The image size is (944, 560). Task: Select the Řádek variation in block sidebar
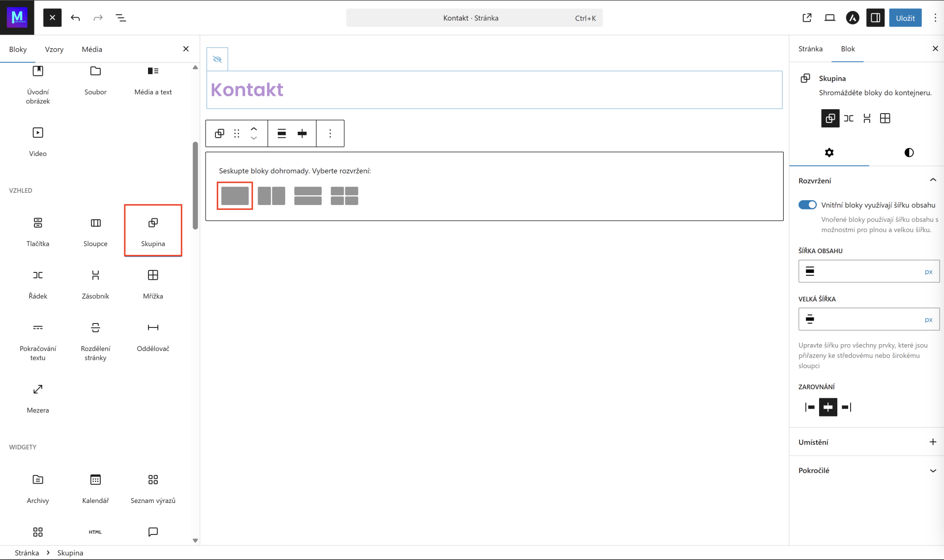click(849, 118)
